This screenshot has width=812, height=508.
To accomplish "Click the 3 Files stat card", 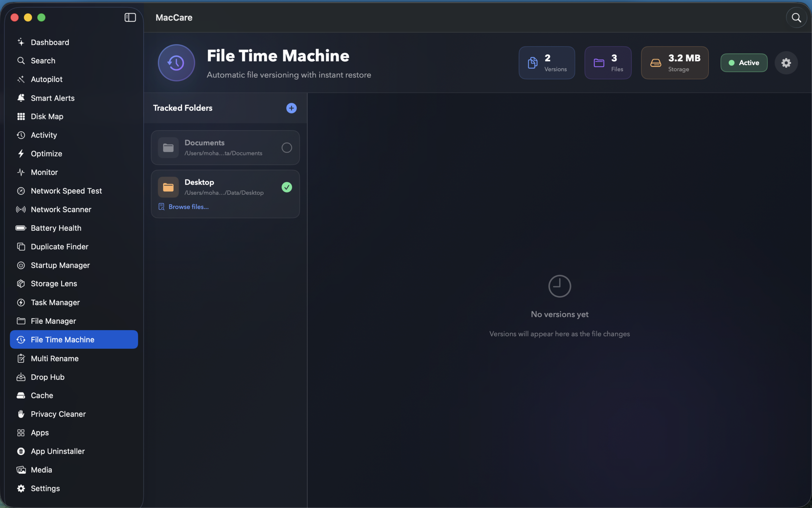I will click(608, 63).
